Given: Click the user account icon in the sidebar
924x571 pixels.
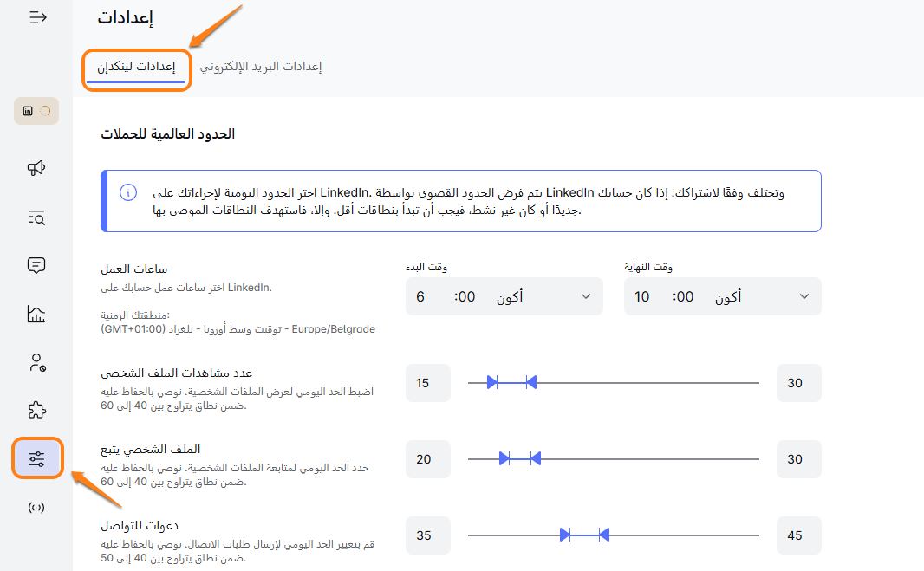Looking at the screenshot, I should point(36,362).
